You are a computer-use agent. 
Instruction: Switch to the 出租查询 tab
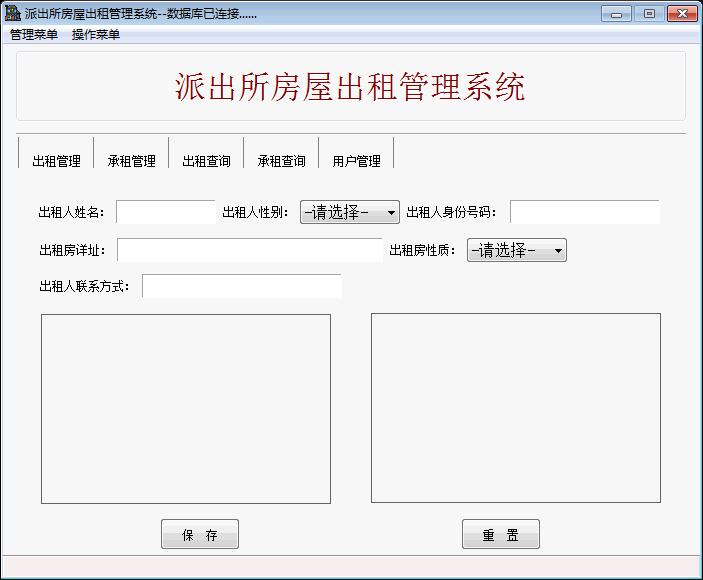(206, 160)
